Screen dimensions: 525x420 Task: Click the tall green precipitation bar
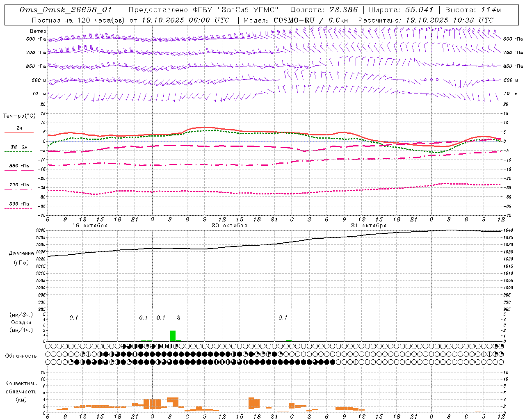173,336
